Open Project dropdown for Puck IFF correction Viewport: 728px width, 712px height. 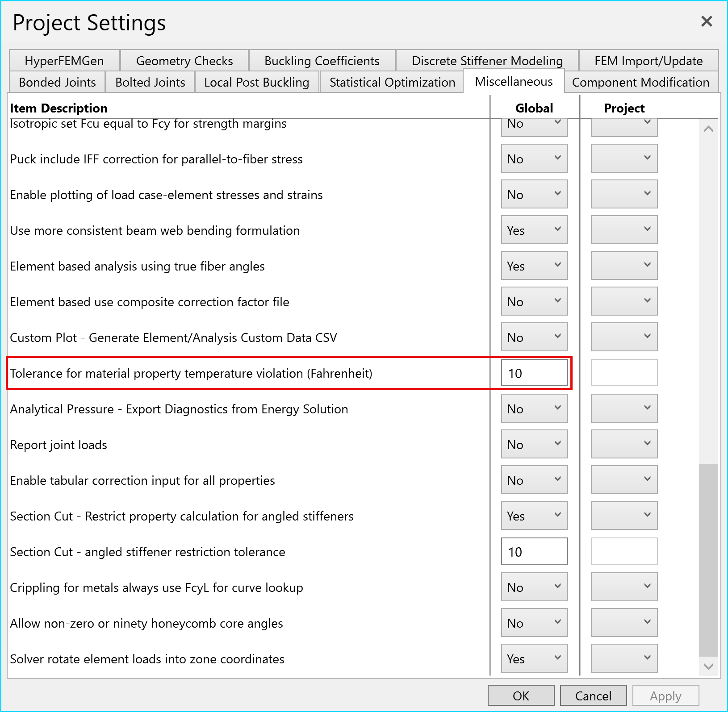click(624, 158)
